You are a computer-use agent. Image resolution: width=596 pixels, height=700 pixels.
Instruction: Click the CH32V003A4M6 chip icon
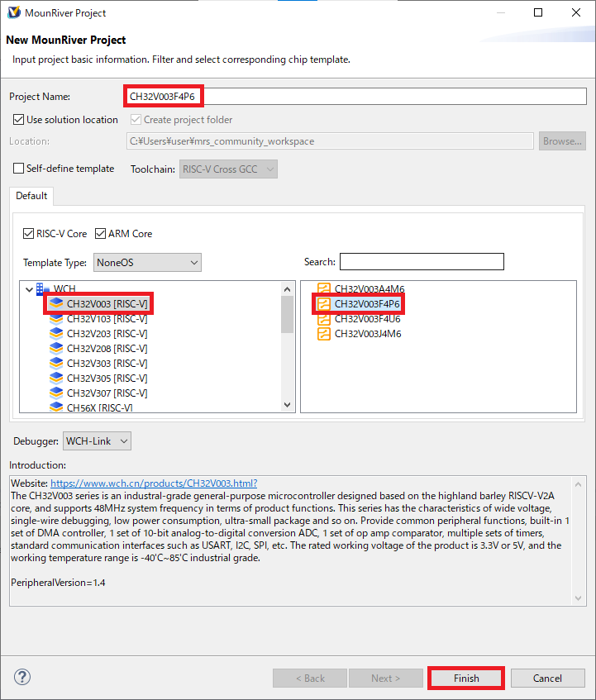point(324,288)
